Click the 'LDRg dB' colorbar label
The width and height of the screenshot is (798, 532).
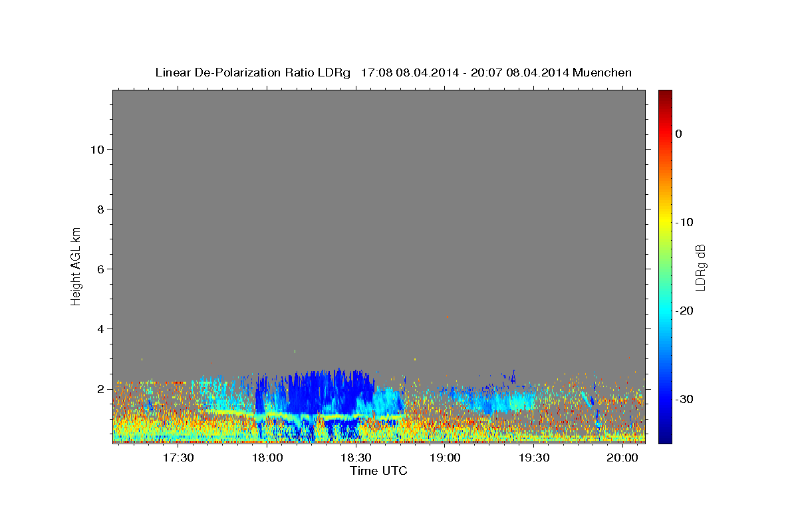pos(700,268)
